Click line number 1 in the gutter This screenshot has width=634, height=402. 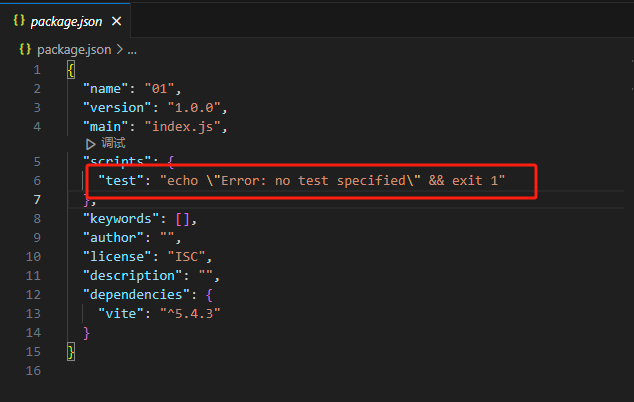36,70
